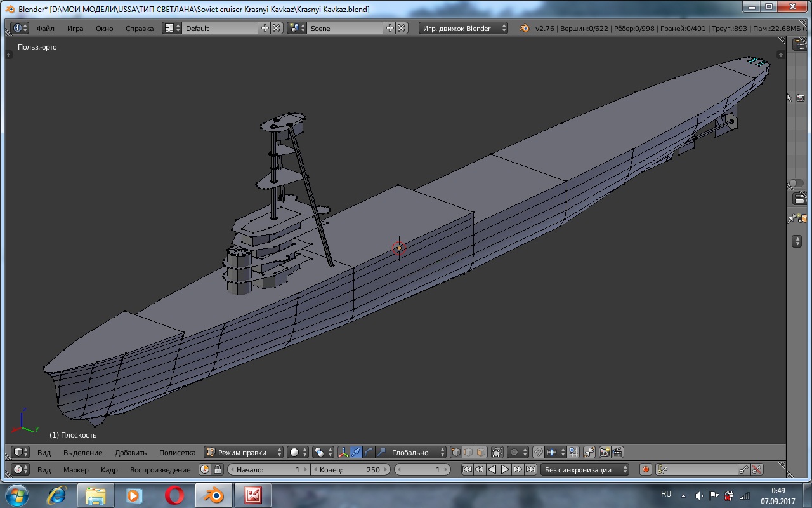Open the Режим правки mode dropdown
Screen dimensions: 812x508
[x=244, y=453]
